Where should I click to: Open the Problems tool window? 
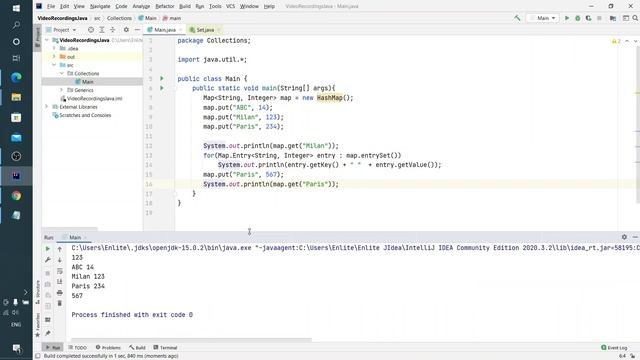click(108, 347)
